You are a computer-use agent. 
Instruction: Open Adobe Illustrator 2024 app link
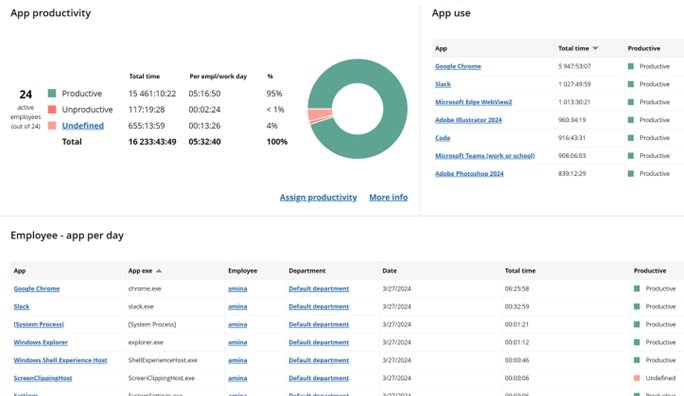click(468, 120)
